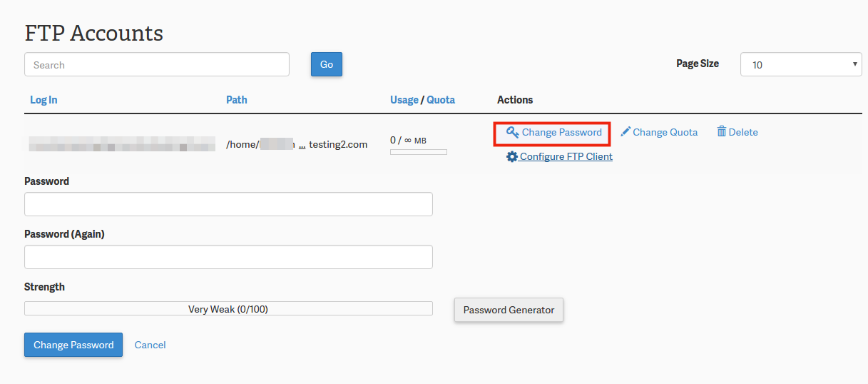Click the disk usage progress bar
Viewport: 868px width, 384px height.
coord(418,152)
